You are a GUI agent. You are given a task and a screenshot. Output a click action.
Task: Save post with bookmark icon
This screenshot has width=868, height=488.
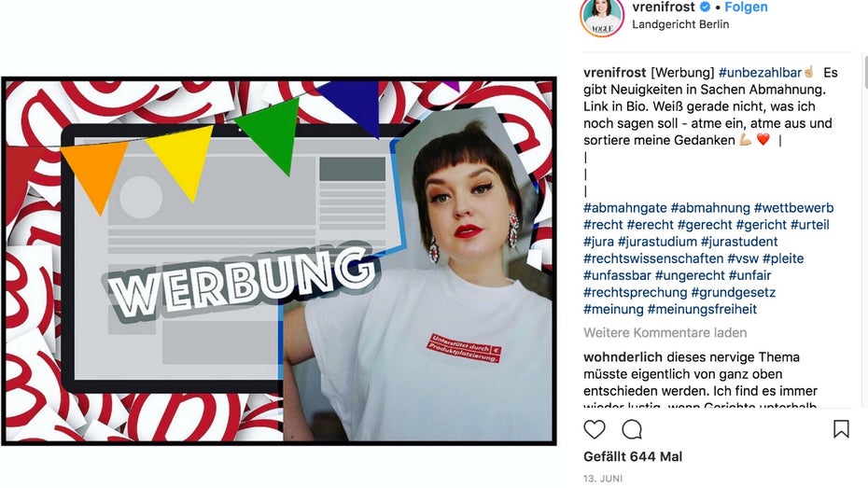tap(841, 429)
